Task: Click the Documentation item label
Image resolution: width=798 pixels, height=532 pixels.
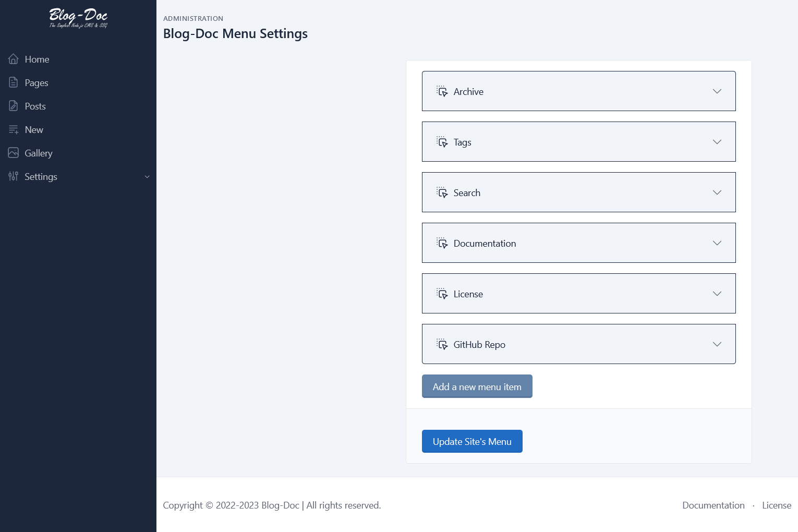Action: point(485,243)
